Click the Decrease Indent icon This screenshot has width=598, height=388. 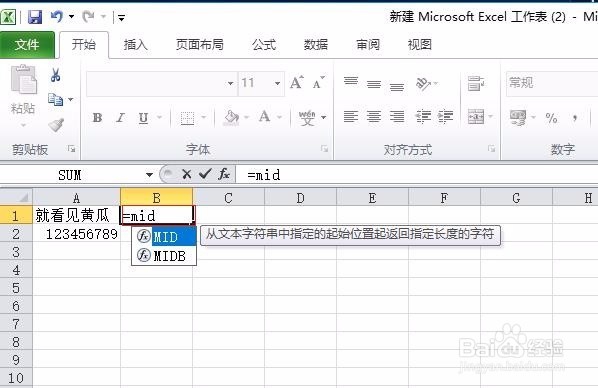tap(423, 116)
